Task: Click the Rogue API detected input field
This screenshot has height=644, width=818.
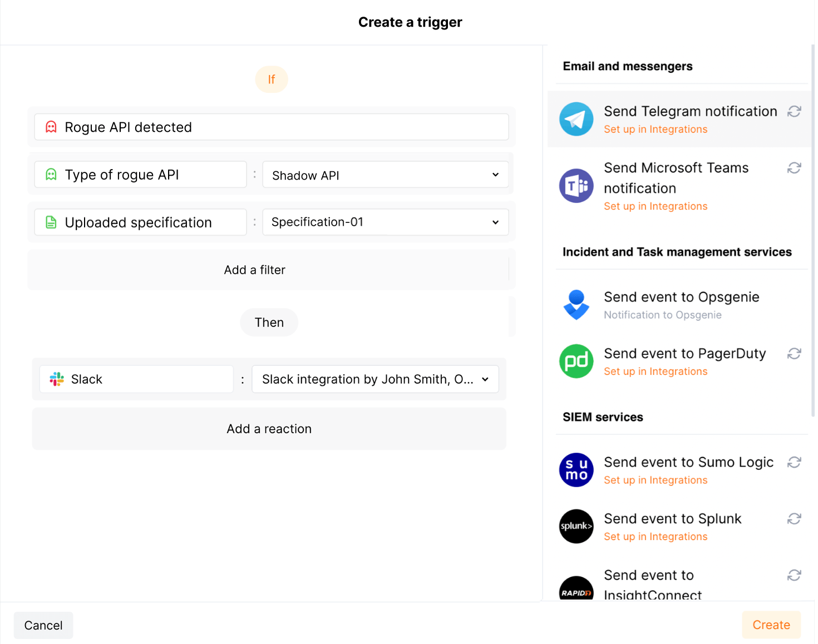Action: tap(271, 127)
